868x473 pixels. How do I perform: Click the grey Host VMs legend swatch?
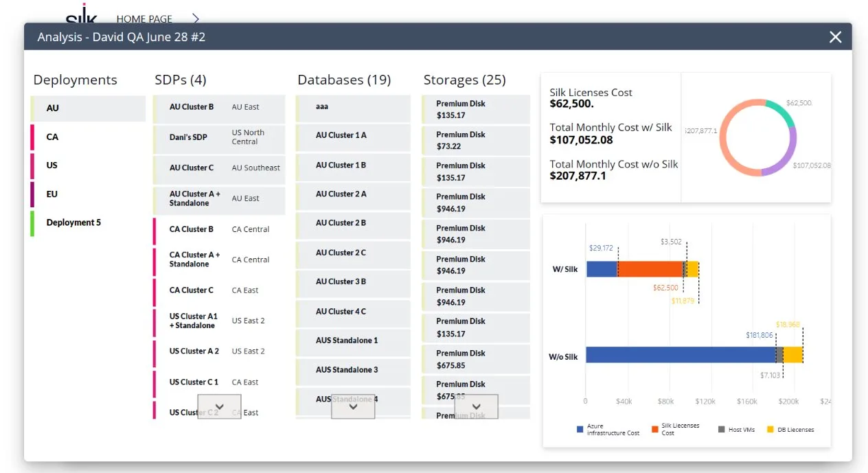pyautogui.click(x=722, y=430)
